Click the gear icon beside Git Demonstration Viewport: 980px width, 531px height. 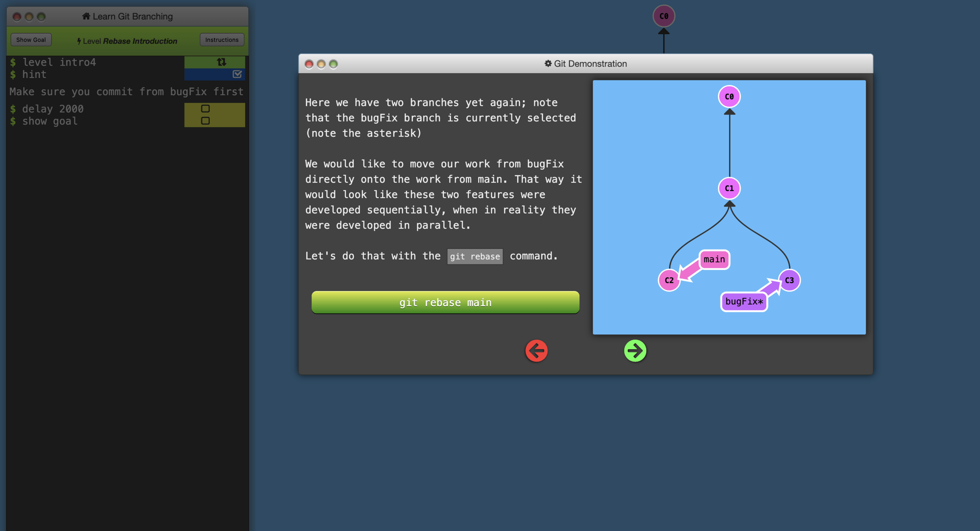547,63
